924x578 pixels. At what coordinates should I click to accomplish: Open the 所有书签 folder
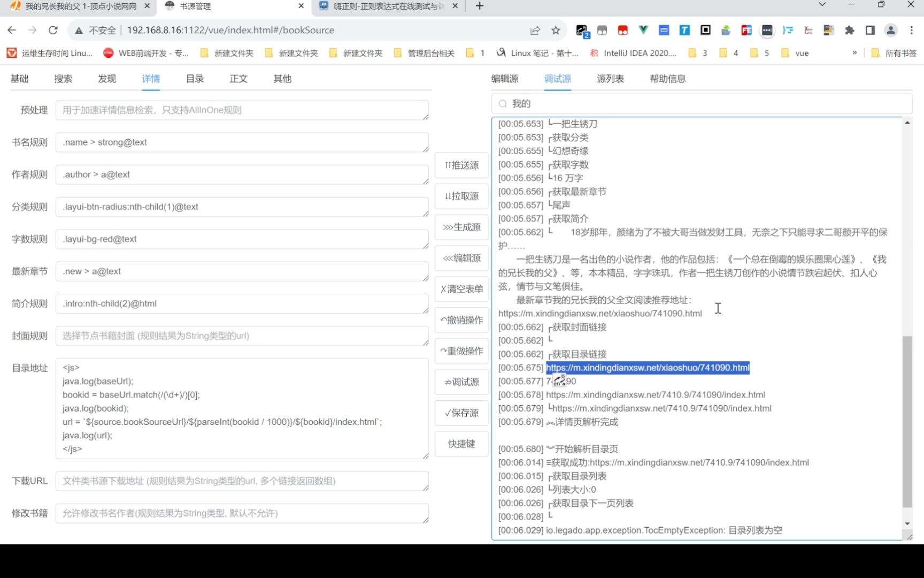pos(894,53)
